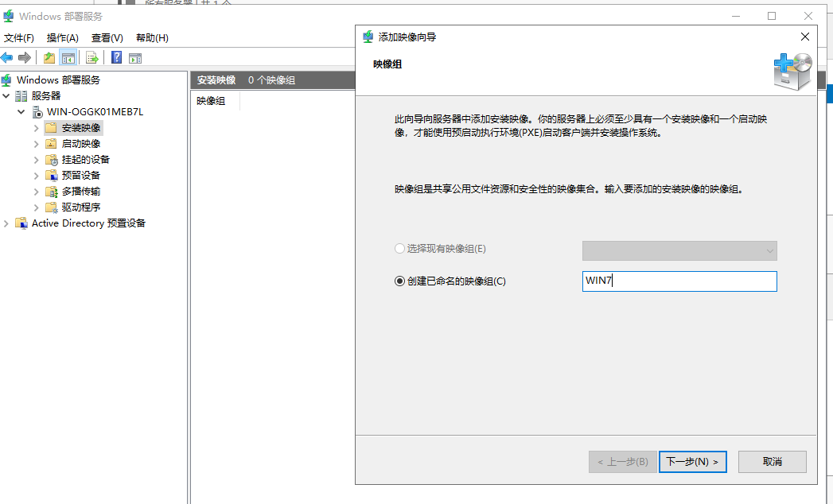Click the 预留设备 folder icon
Viewport: 833px width, 504px height.
point(52,175)
